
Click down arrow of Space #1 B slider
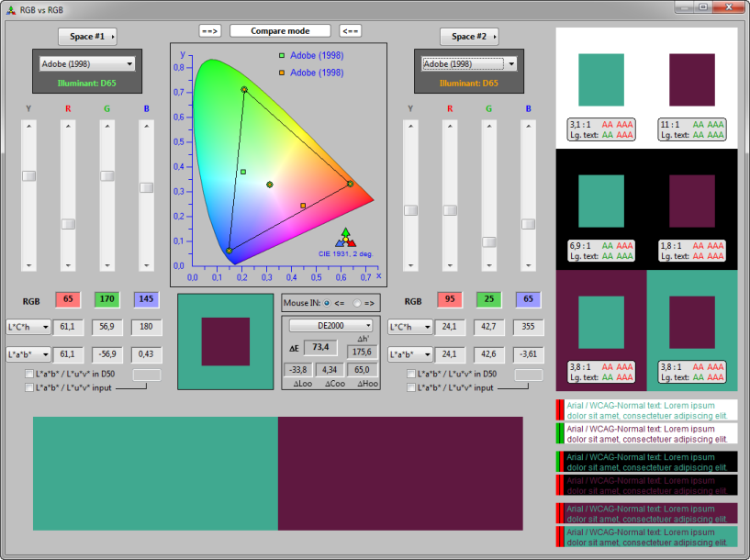146,264
